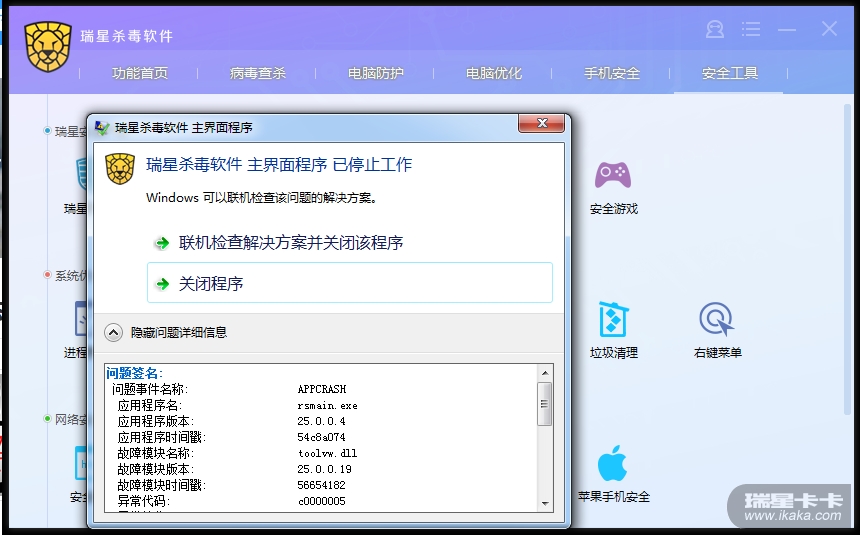Click the APPCRASH event name value
This screenshot has width=860, height=535.
(322, 389)
